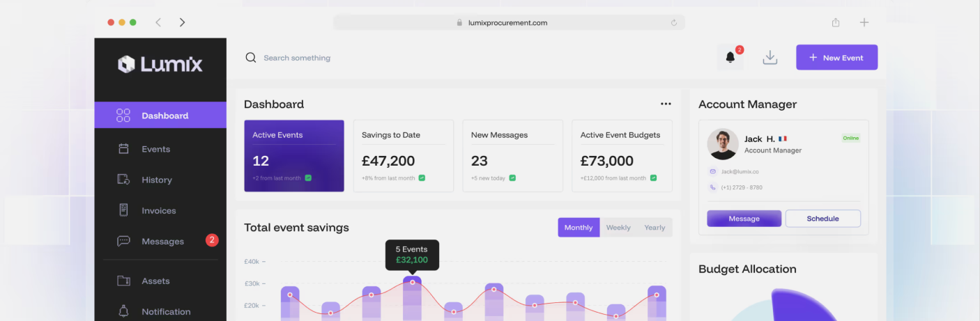The image size is (980, 321).
Task: Select Dashboard in the sidebar
Action: pyautogui.click(x=160, y=116)
